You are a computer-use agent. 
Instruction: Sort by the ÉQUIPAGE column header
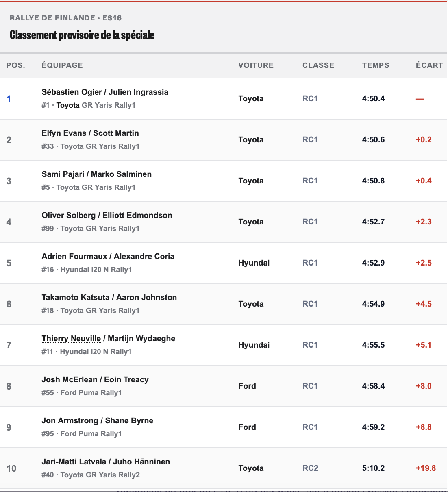point(62,65)
